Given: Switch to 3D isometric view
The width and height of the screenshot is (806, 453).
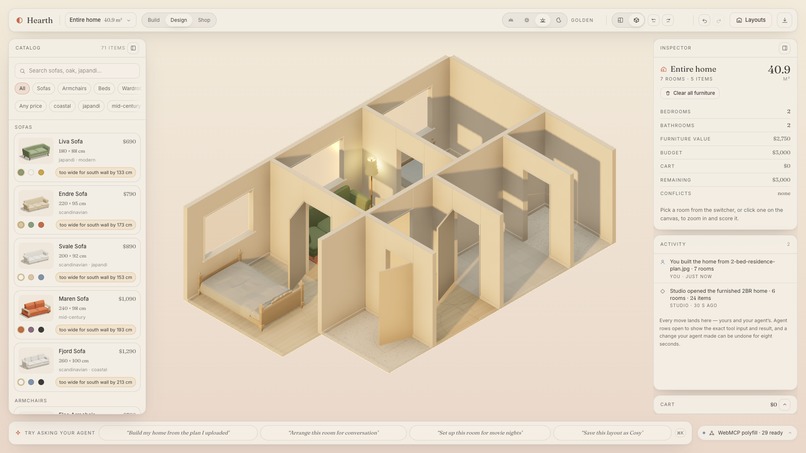Looking at the screenshot, I should 636,20.
